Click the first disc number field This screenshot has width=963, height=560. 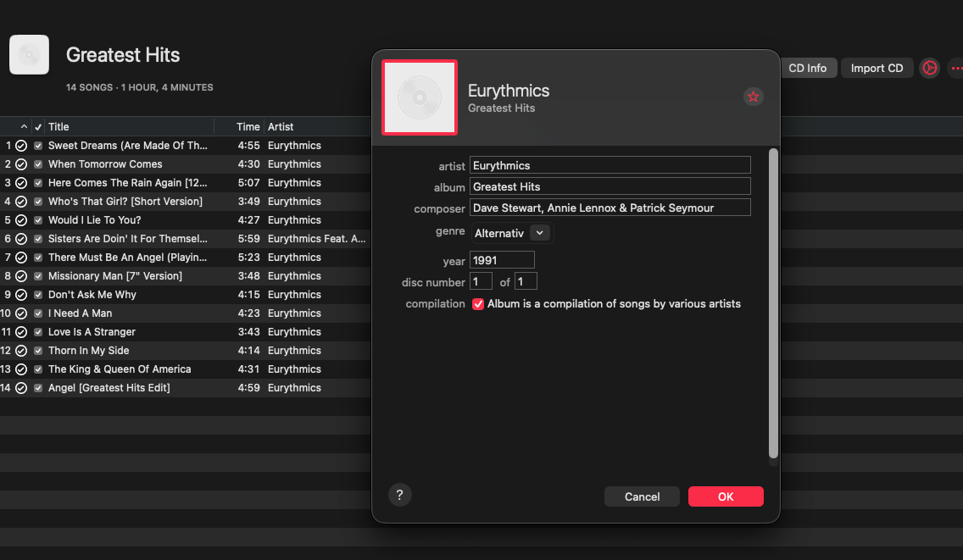pyautogui.click(x=481, y=281)
